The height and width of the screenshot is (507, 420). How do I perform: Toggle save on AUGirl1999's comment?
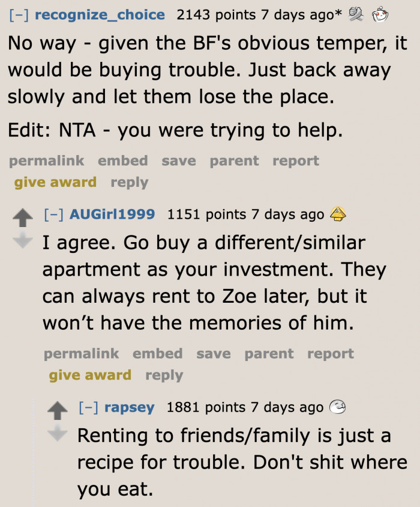coord(214,354)
